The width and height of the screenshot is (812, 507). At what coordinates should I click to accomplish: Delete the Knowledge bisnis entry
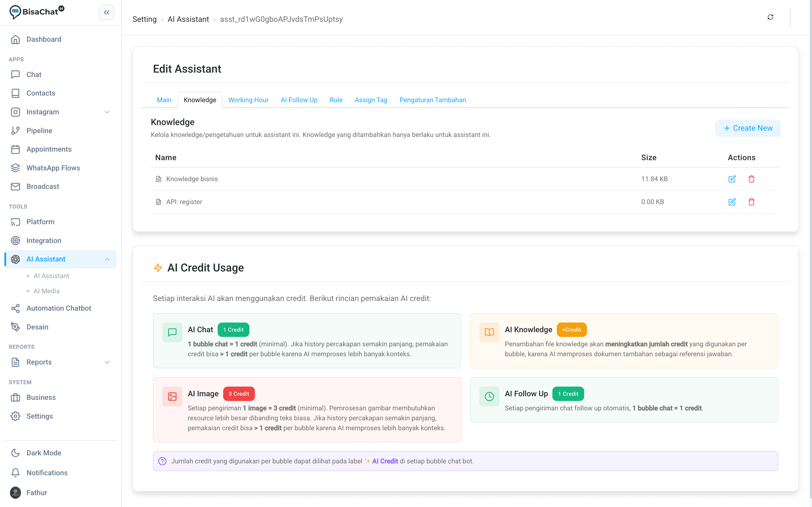(751, 179)
